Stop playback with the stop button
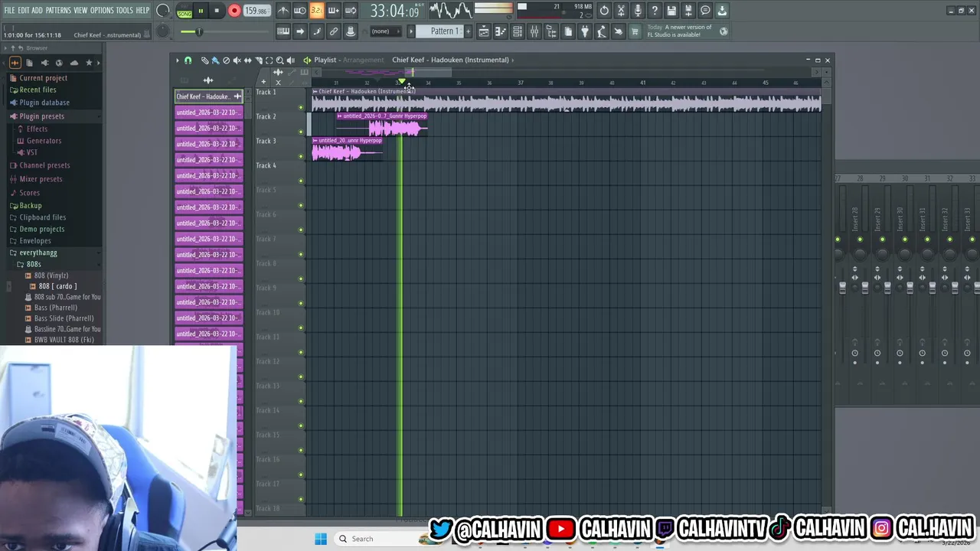 tap(217, 11)
